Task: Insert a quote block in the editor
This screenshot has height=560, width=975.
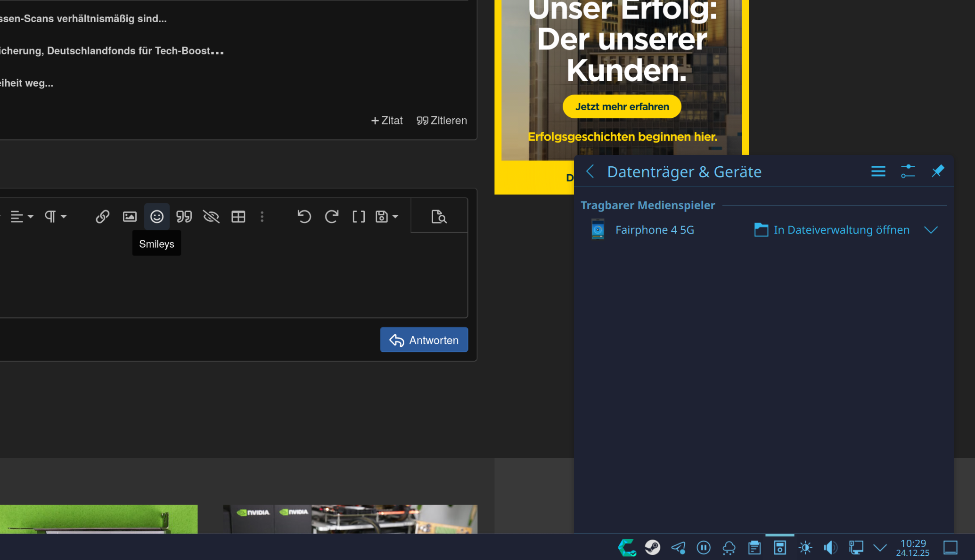Action: (x=184, y=217)
